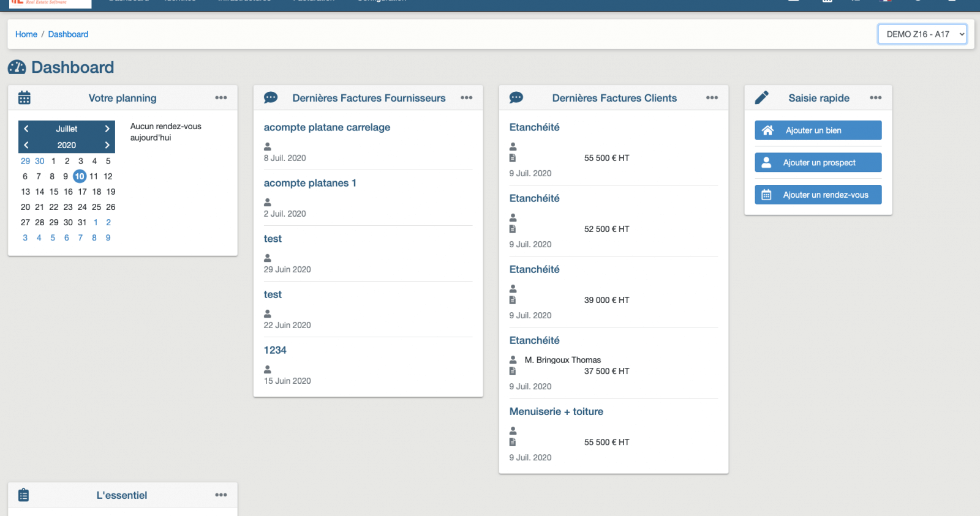This screenshot has height=516, width=980.
Task: Open the DEMO Z16 - A17 dropdown
Action: coord(922,34)
